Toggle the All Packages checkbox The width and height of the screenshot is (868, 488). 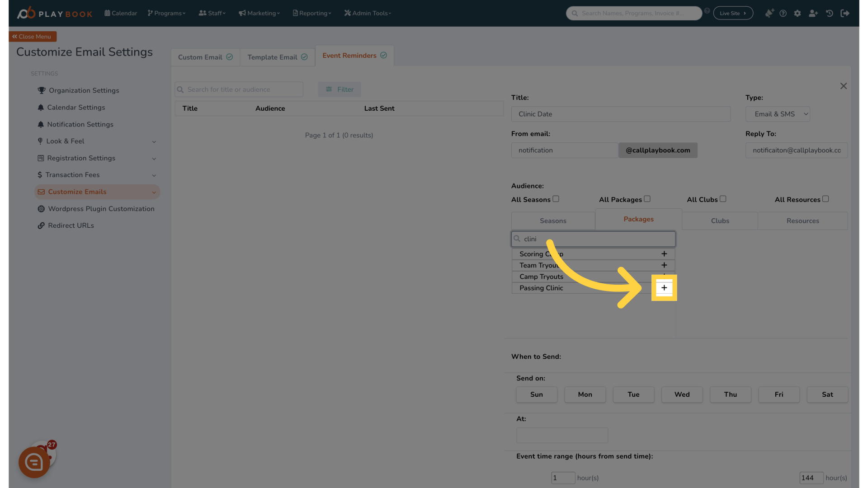(x=647, y=199)
